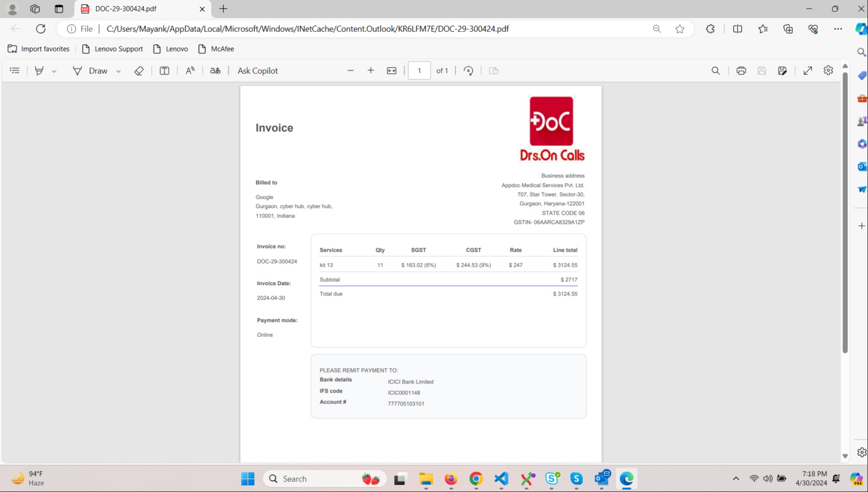Open Lenovo Support bookmark

[x=112, y=49]
